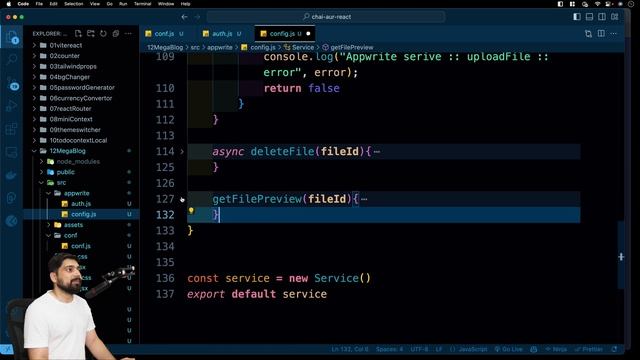Screen dimensions: 640x360
Task: Go forward with the navigation arrow
Action: 198,17
